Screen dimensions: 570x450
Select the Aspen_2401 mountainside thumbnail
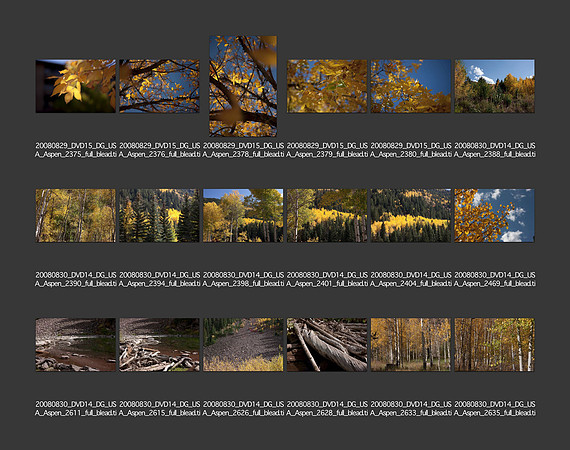pos(327,216)
